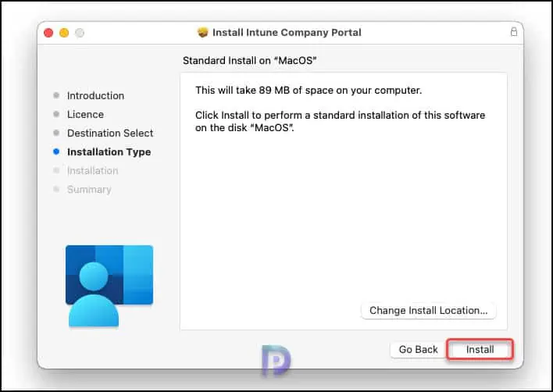553x392 pixels.
Task: Click the blue bullet beside Installation Type
Action: click(x=56, y=151)
